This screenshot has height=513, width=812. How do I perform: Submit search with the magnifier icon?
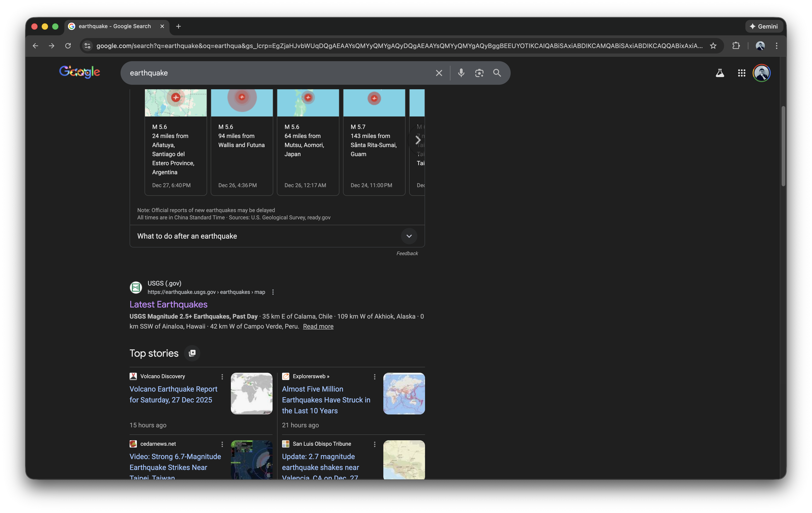point(497,73)
